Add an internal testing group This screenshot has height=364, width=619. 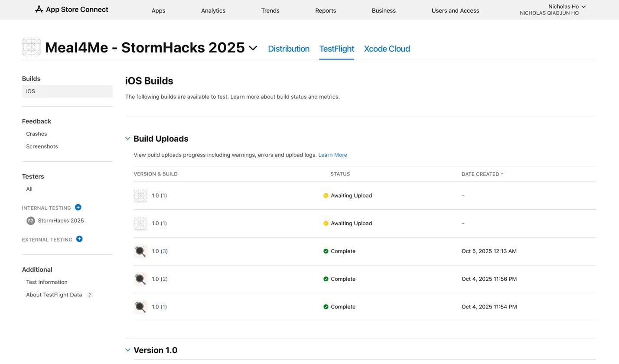pos(78,208)
